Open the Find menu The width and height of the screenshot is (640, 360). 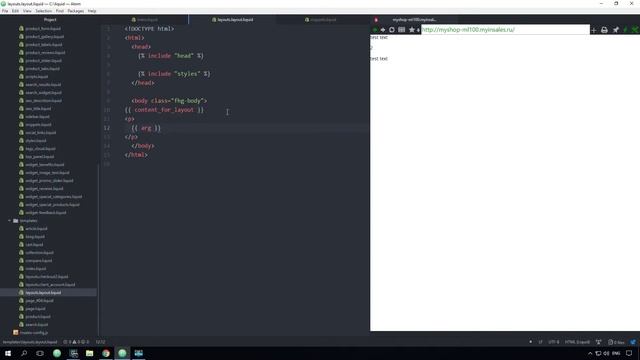pos(60,11)
